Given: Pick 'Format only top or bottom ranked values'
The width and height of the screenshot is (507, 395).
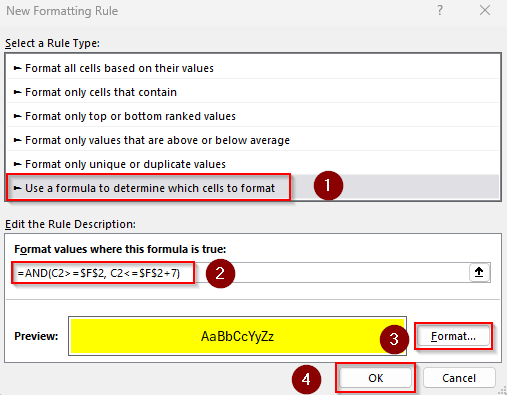Looking at the screenshot, I should tap(253, 116).
